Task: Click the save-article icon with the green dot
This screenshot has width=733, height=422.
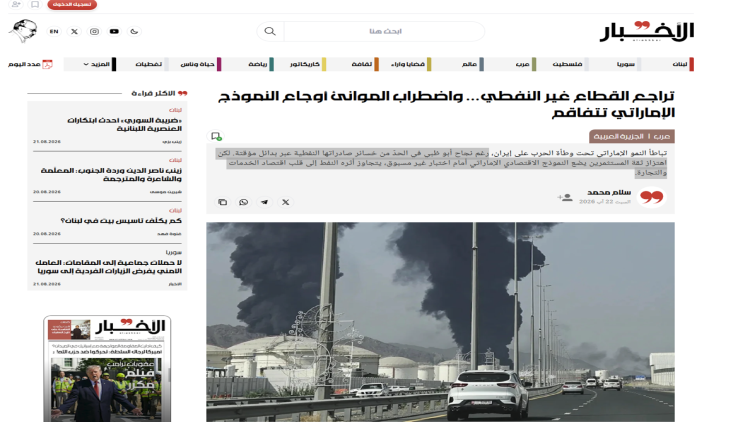Action: point(216,136)
